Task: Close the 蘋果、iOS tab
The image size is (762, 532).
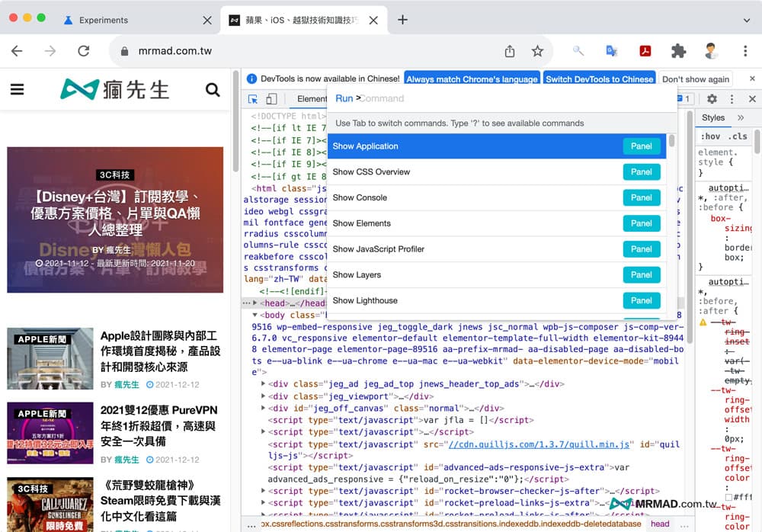Action: 373,20
